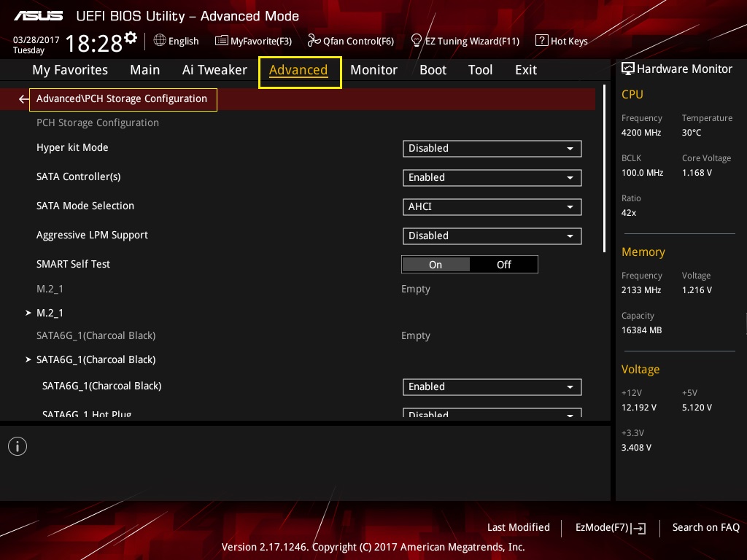Open Qfan Control(F6)
Image resolution: width=747 pixels, height=560 pixels.
pyautogui.click(x=351, y=41)
